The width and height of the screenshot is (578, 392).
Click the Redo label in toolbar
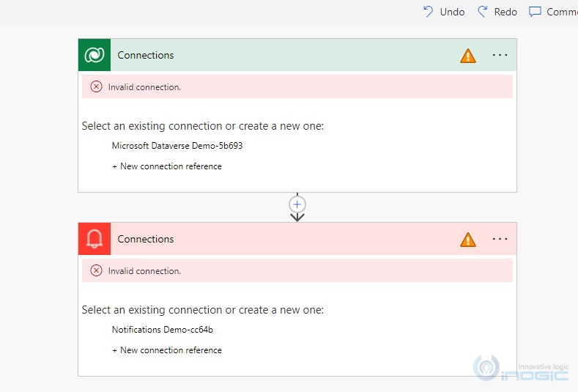pyautogui.click(x=505, y=12)
